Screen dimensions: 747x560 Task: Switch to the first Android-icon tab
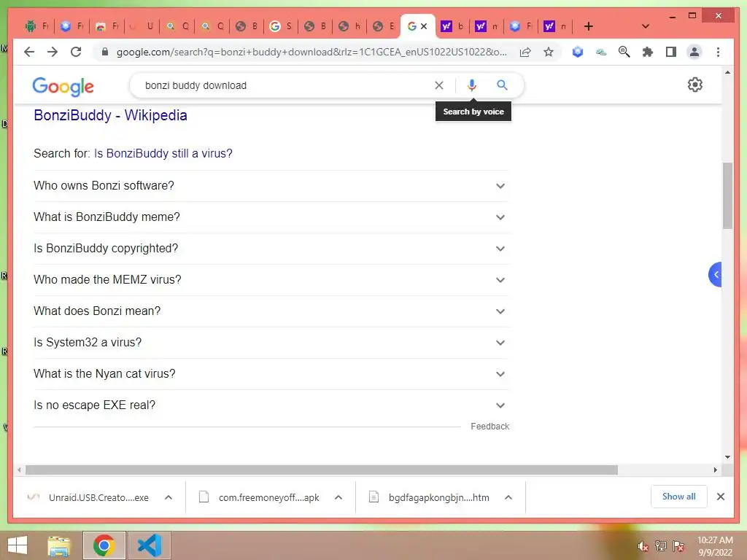37,26
